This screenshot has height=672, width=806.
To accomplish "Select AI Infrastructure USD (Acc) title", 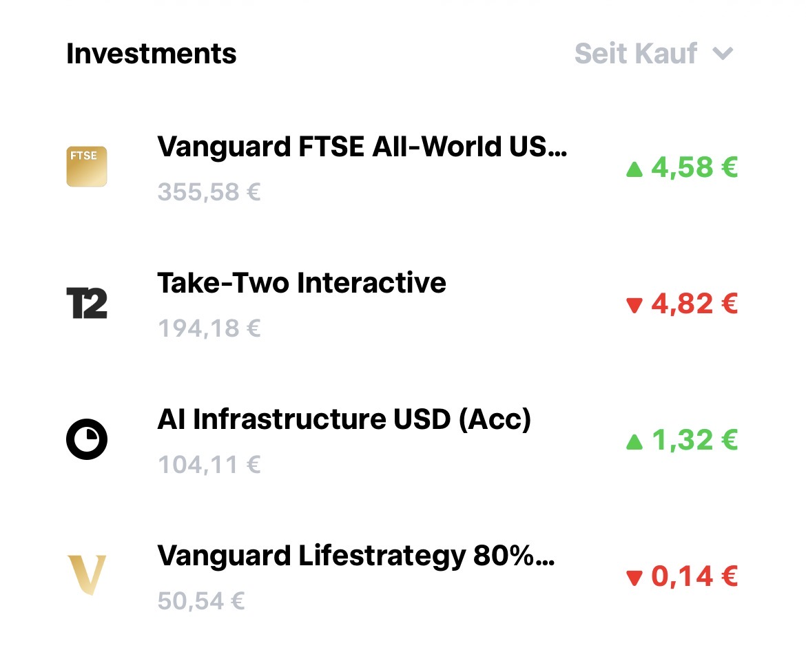I will point(344,419).
